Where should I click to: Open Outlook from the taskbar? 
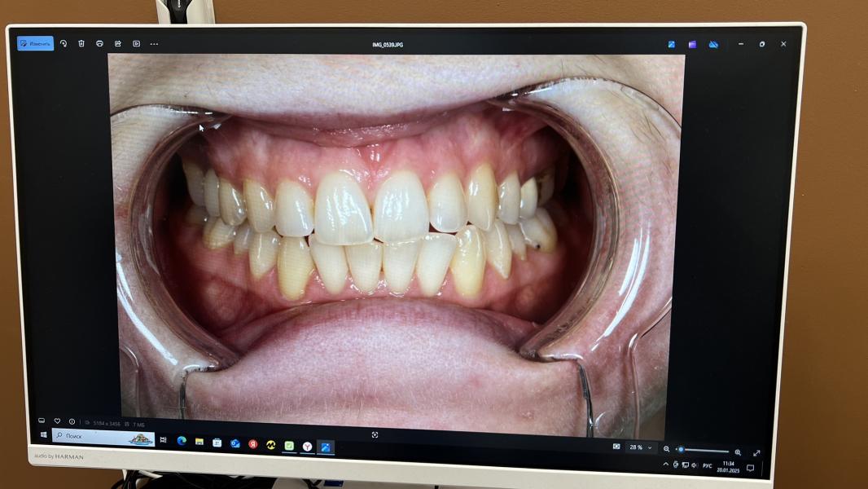pos(235,443)
